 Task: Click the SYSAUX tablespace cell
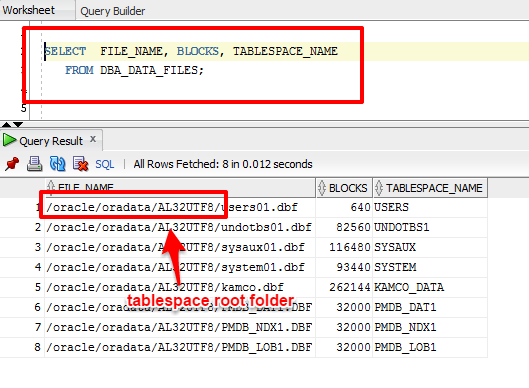pos(430,247)
